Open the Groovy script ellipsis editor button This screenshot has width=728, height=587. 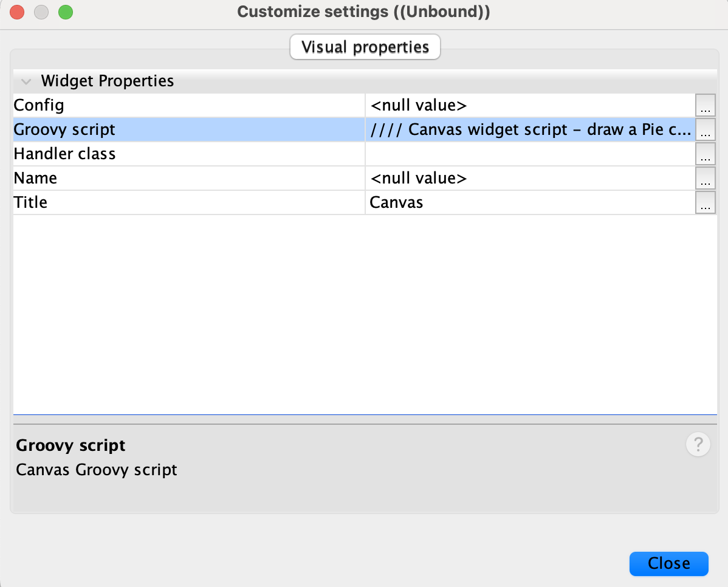coord(705,129)
